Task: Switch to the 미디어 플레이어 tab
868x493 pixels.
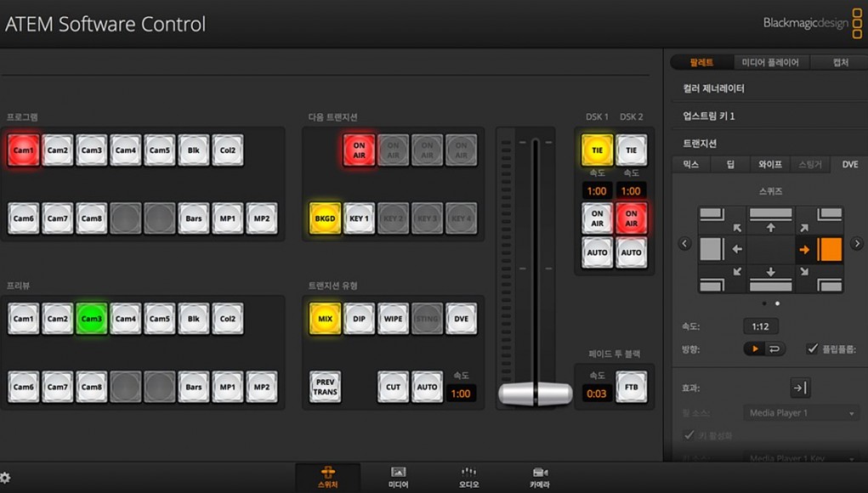Action: (x=770, y=63)
